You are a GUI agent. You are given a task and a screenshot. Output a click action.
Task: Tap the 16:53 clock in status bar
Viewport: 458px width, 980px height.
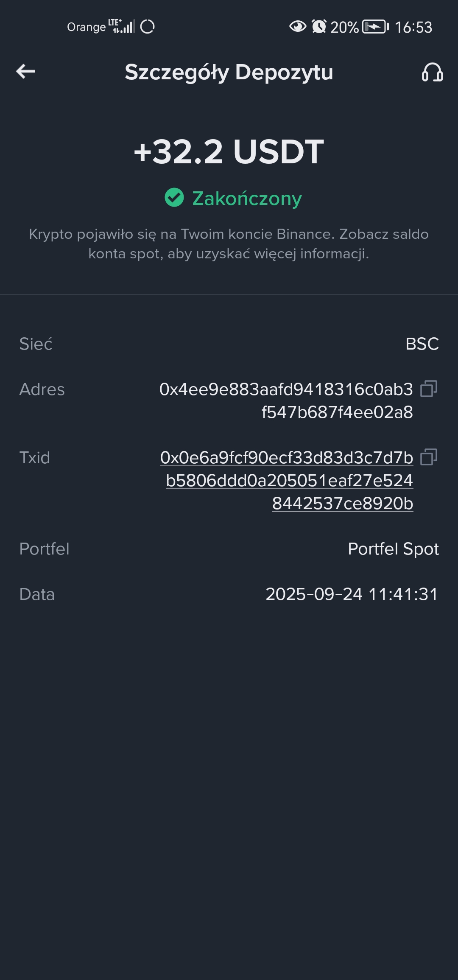pyautogui.click(x=413, y=28)
